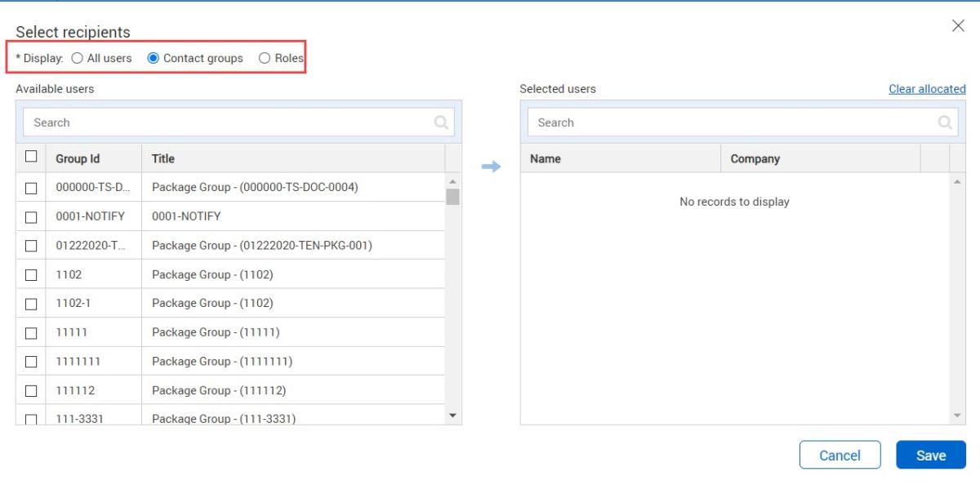
Task: Select the All users radio option
Action: click(x=77, y=58)
